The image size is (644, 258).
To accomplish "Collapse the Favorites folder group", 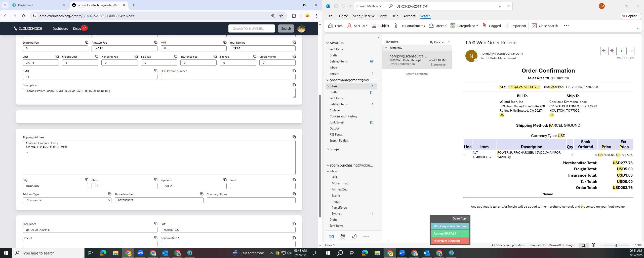I will point(328,43).
